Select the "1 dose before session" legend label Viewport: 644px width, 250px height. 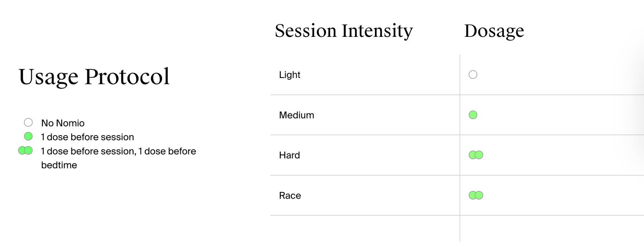point(87,137)
